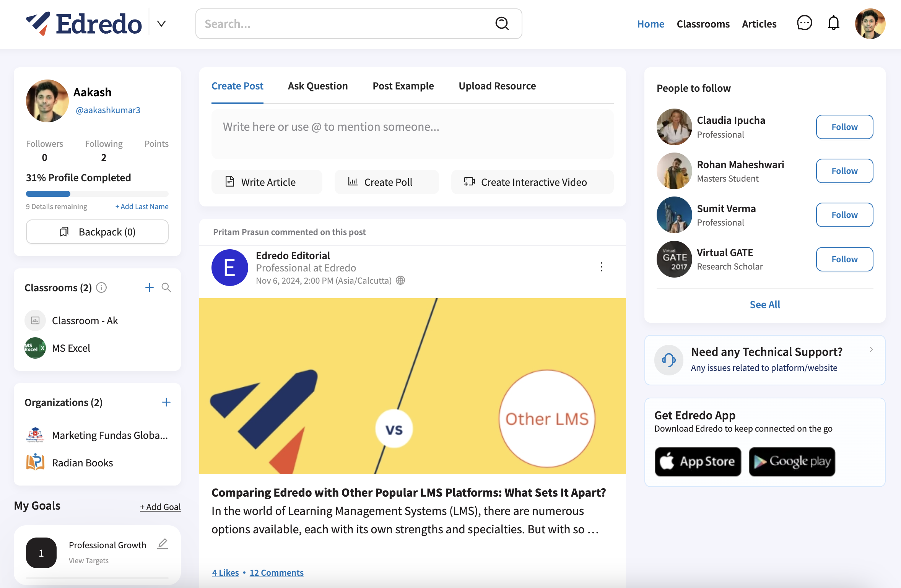Open the Classrooms navigation item
The image size is (901, 588).
[703, 24]
